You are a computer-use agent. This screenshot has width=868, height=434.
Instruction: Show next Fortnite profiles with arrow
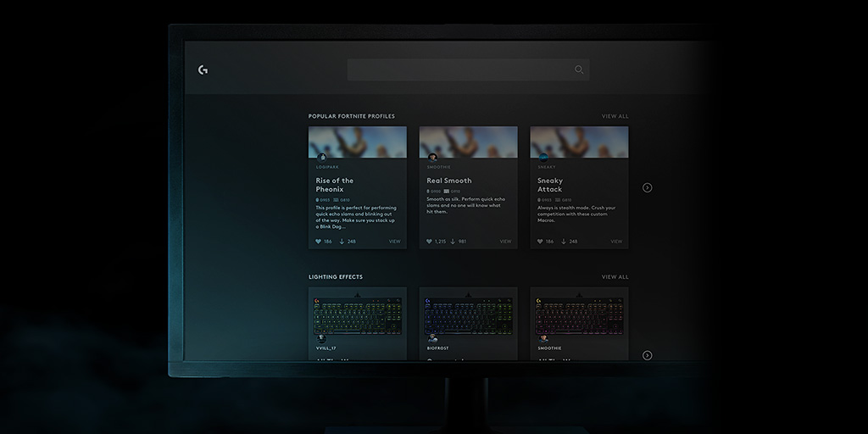pos(647,187)
